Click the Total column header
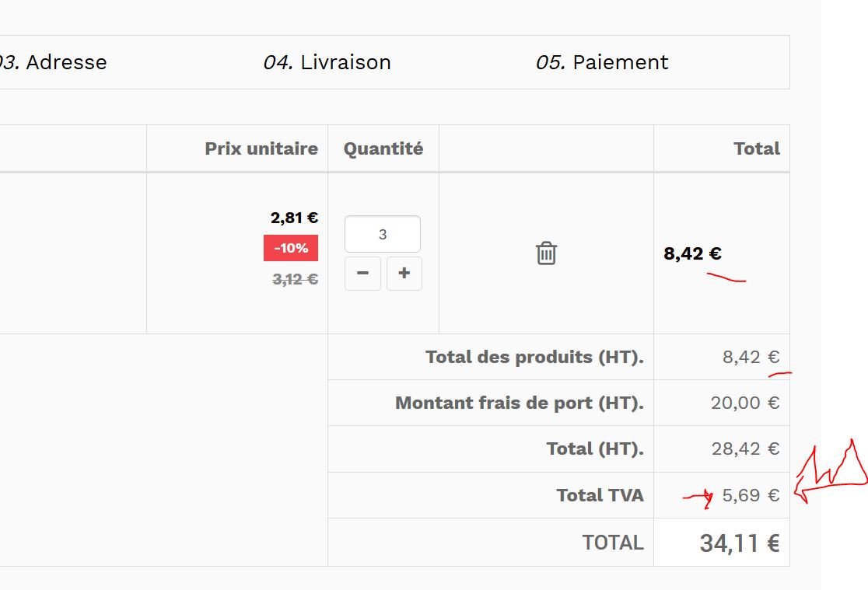868x590 pixels. coord(756,148)
